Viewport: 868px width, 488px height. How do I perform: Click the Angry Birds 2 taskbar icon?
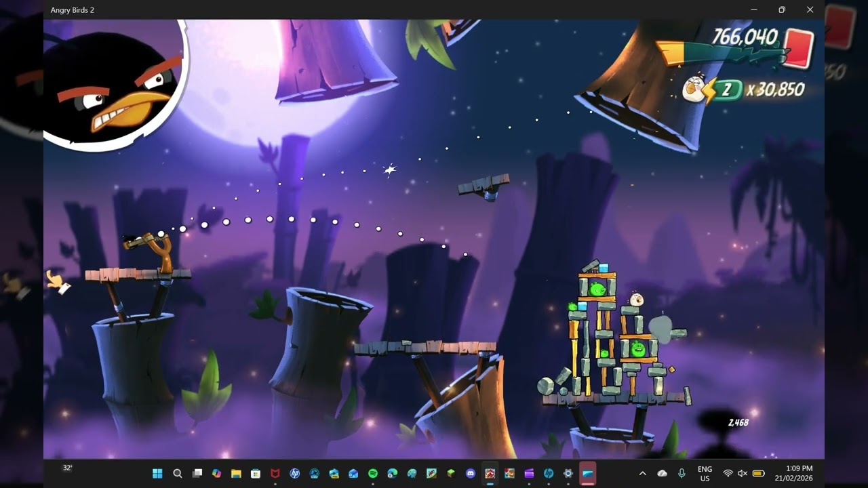click(490, 473)
